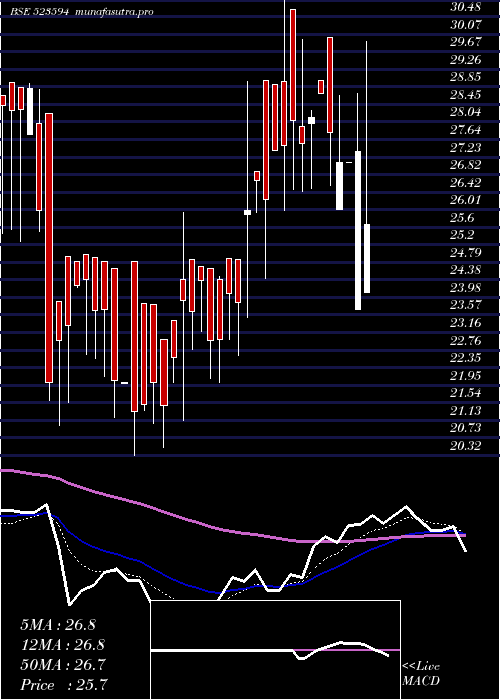Click the 21.95 price axis label
This screenshot has height=700, width=500.
click(465, 376)
